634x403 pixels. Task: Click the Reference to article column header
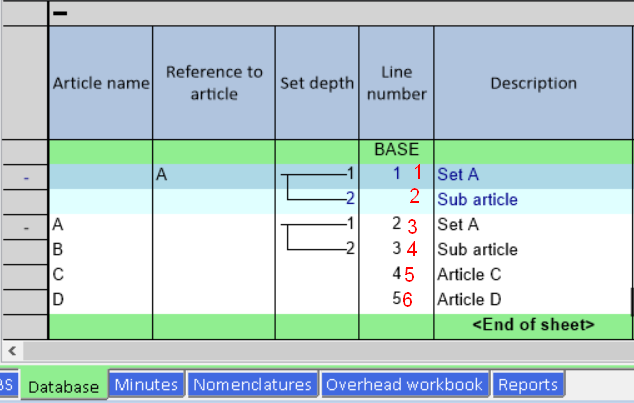pos(214,83)
